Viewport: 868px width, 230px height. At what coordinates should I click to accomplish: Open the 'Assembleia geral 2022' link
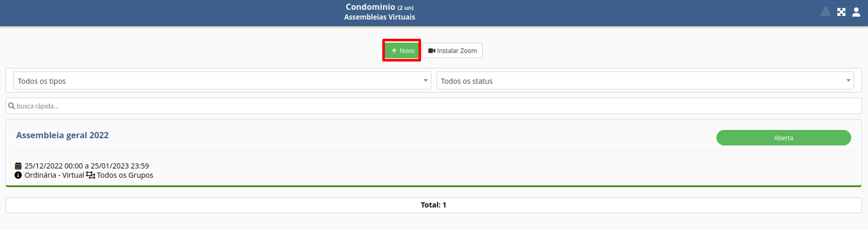point(63,135)
